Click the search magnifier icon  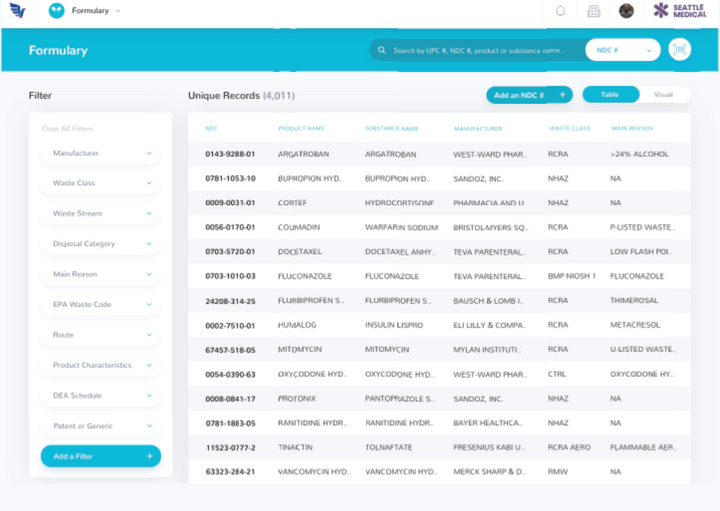tap(382, 50)
